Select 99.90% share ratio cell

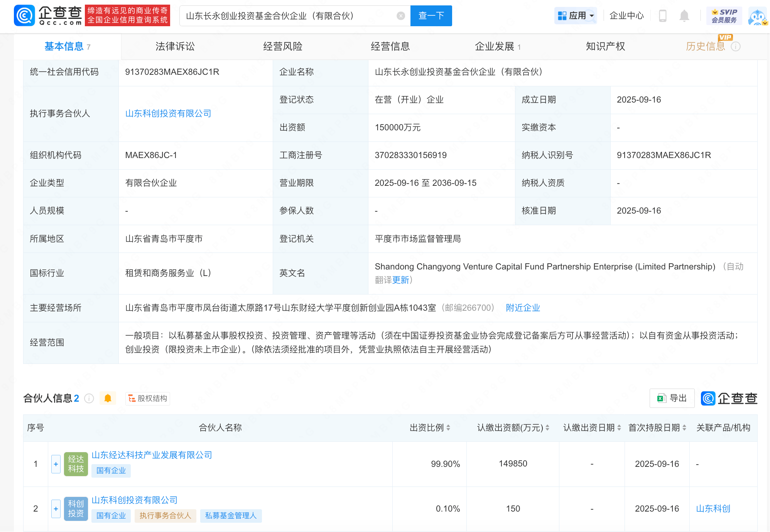click(446, 464)
